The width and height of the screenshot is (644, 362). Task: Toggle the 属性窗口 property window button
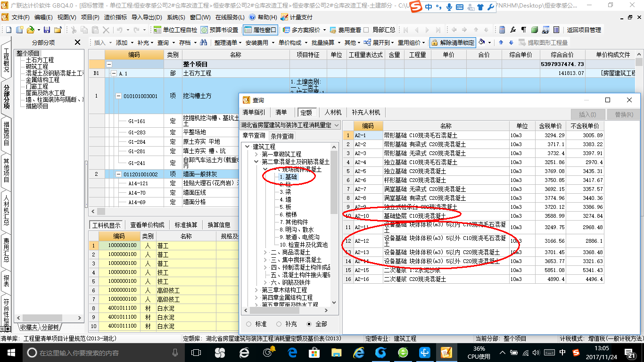[x=261, y=30]
